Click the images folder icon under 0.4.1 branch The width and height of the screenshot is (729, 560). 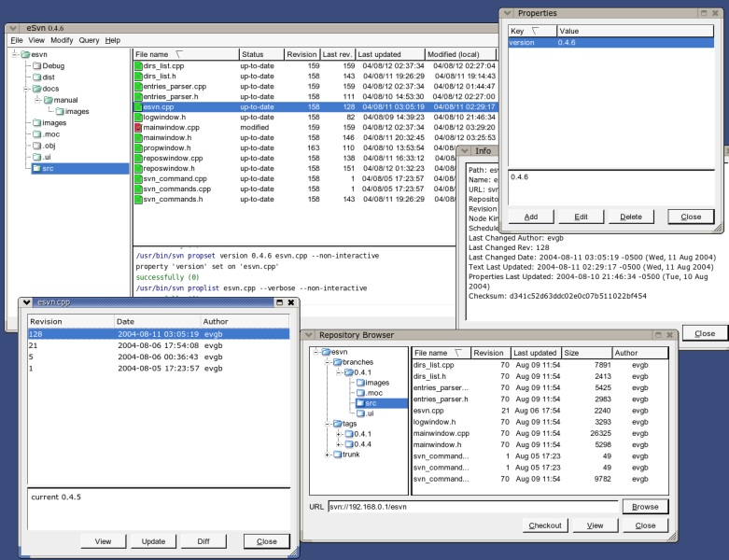360,383
